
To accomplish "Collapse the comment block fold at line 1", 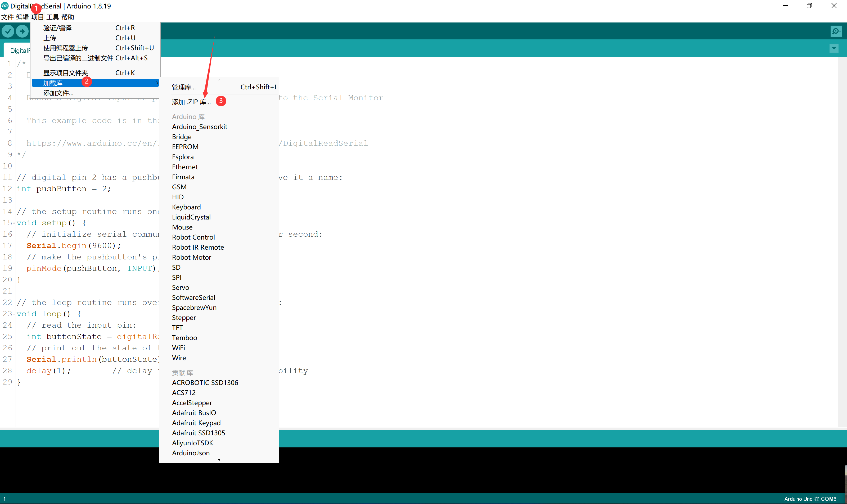I will click(x=14, y=63).
